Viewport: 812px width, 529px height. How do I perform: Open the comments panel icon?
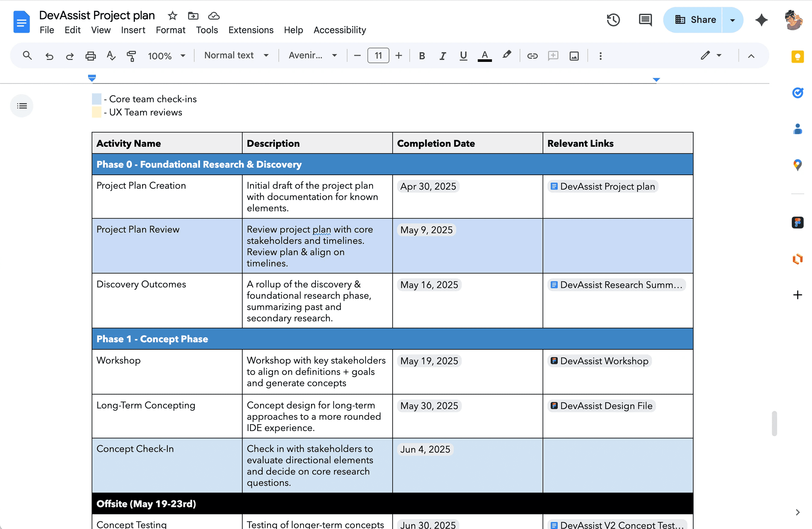click(x=645, y=20)
